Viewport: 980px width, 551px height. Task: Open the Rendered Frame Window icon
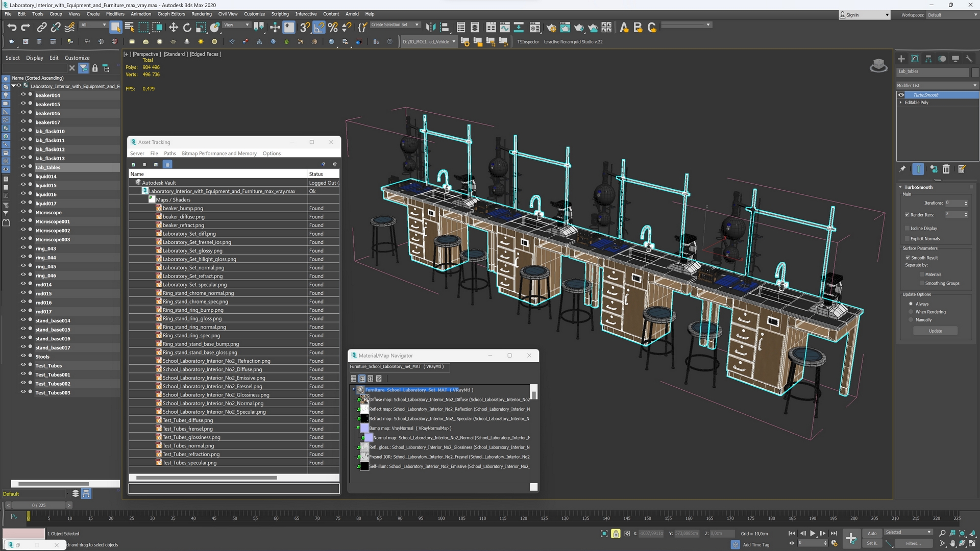(x=565, y=28)
